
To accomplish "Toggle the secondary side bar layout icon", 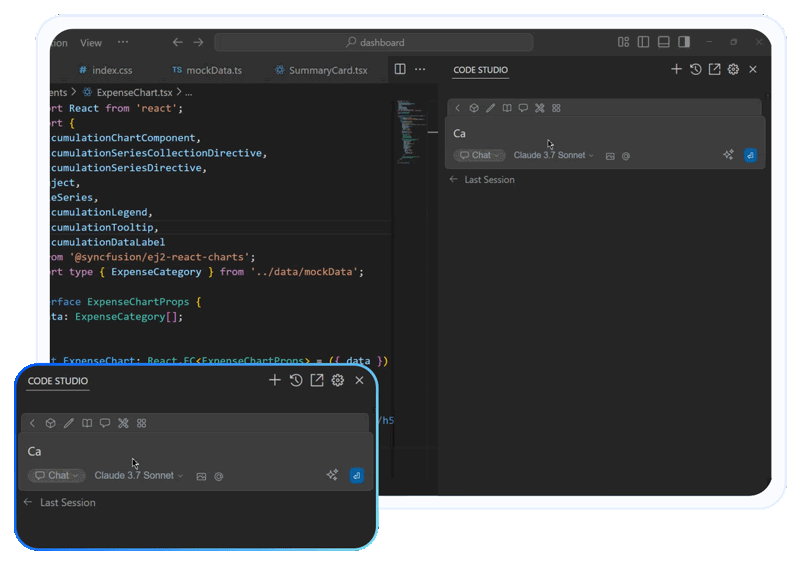I will click(684, 42).
